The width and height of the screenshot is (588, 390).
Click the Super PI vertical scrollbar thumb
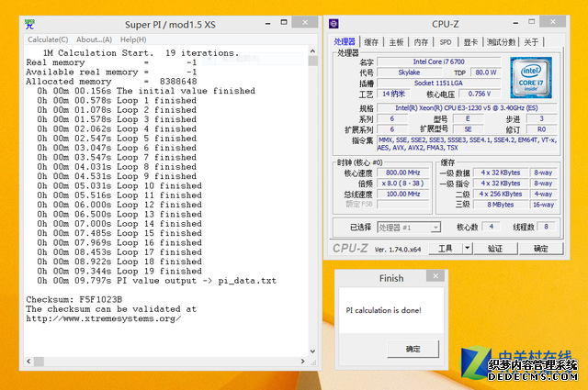point(312,61)
